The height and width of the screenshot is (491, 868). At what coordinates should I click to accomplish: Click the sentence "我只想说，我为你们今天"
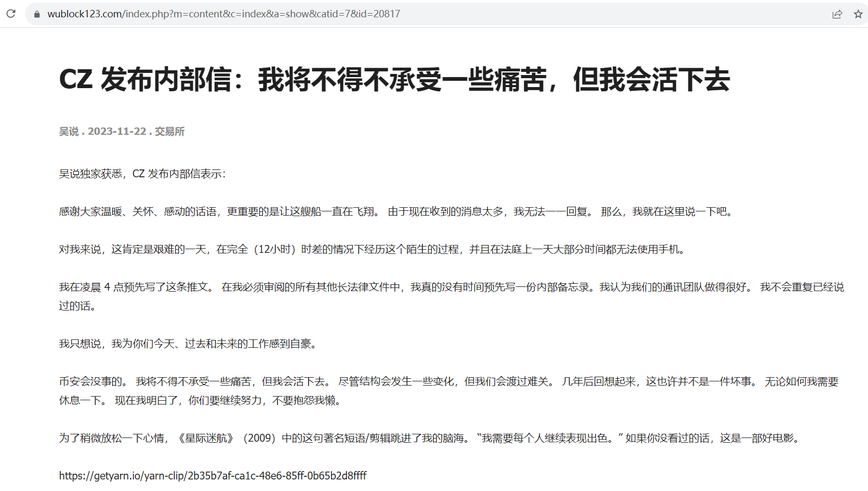click(x=189, y=344)
